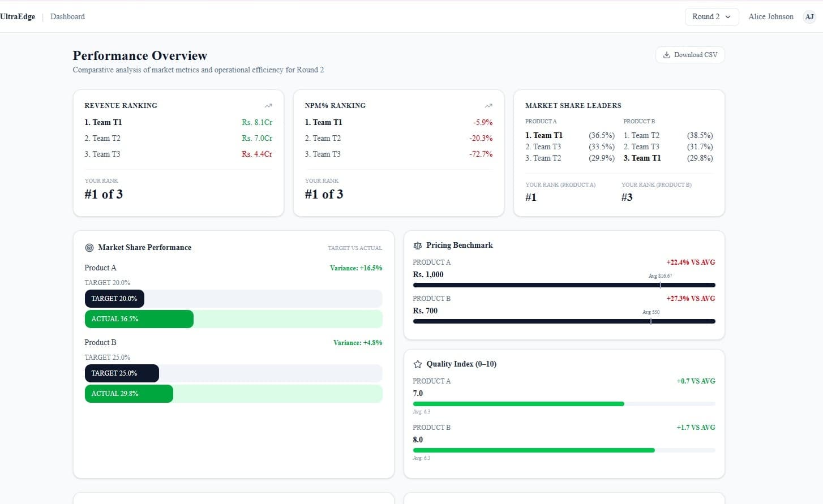This screenshot has height=504, width=823.
Task: Click Variance: +4.8% label
Action: (x=358, y=343)
